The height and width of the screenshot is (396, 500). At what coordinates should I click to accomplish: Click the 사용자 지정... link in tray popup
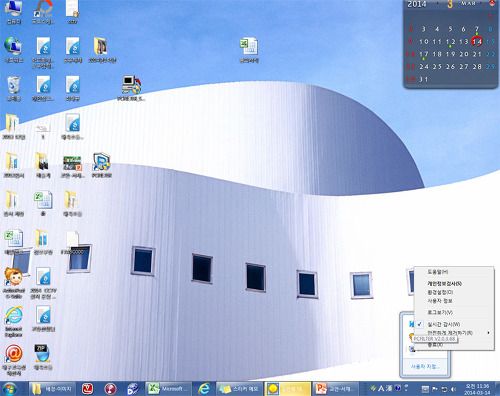tap(425, 367)
